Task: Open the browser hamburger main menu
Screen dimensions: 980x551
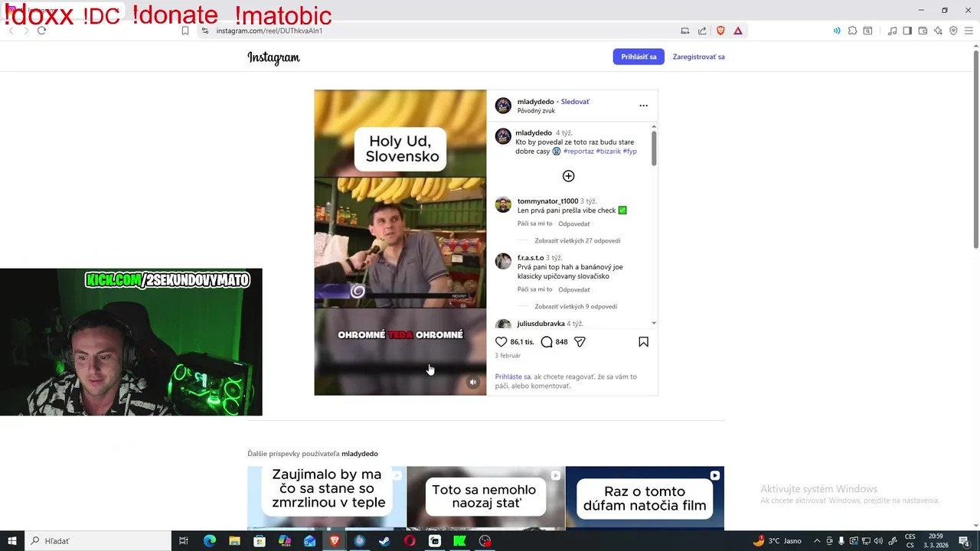Action: tap(969, 31)
